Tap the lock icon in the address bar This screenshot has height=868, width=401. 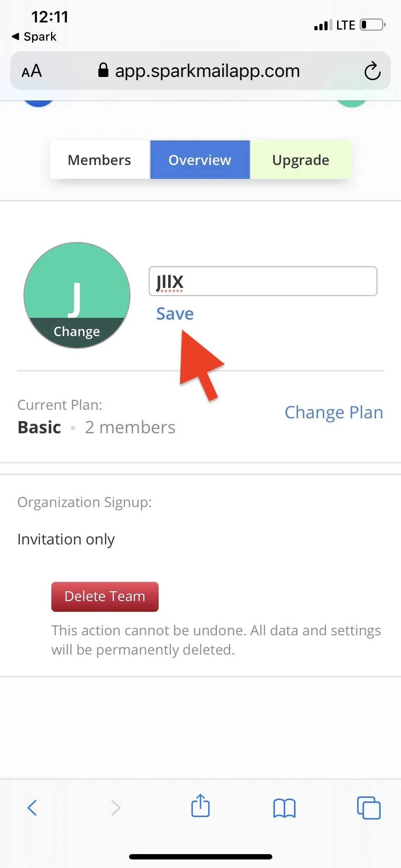pos(103,70)
